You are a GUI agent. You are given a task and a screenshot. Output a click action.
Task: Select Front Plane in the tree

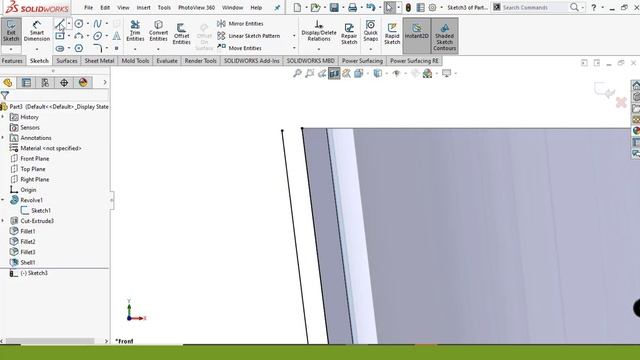(x=30, y=158)
